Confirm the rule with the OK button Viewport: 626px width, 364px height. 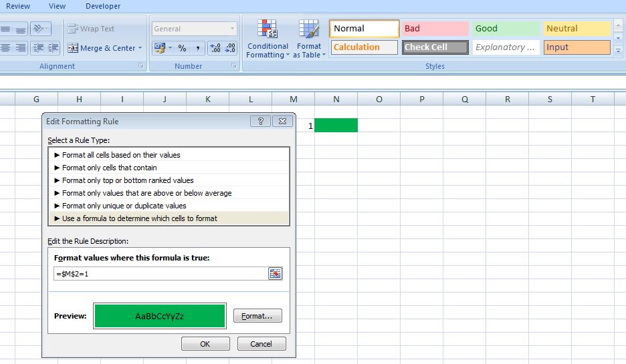(x=205, y=344)
